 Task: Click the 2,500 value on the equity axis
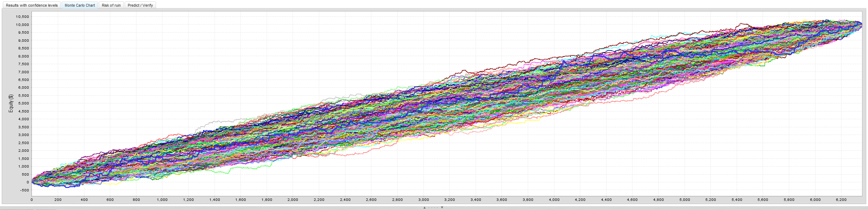pos(23,143)
